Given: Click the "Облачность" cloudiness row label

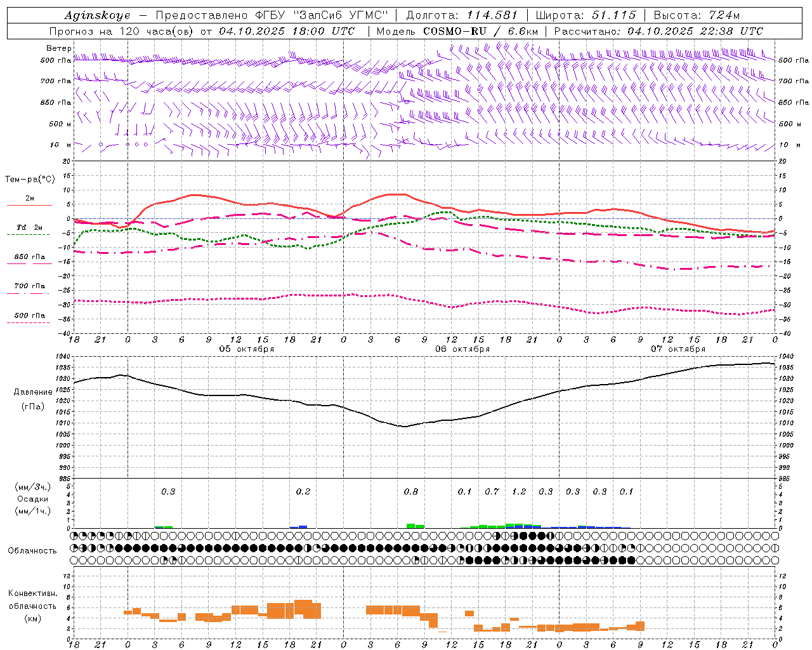Looking at the screenshot, I should (32, 550).
